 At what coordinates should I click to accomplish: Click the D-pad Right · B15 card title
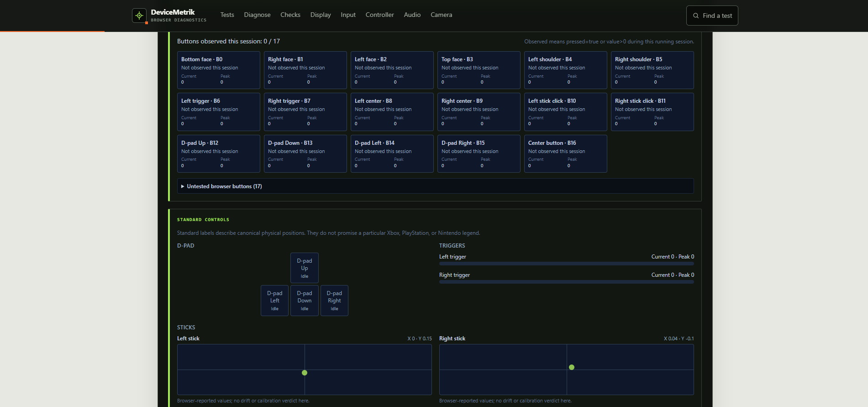[463, 143]
